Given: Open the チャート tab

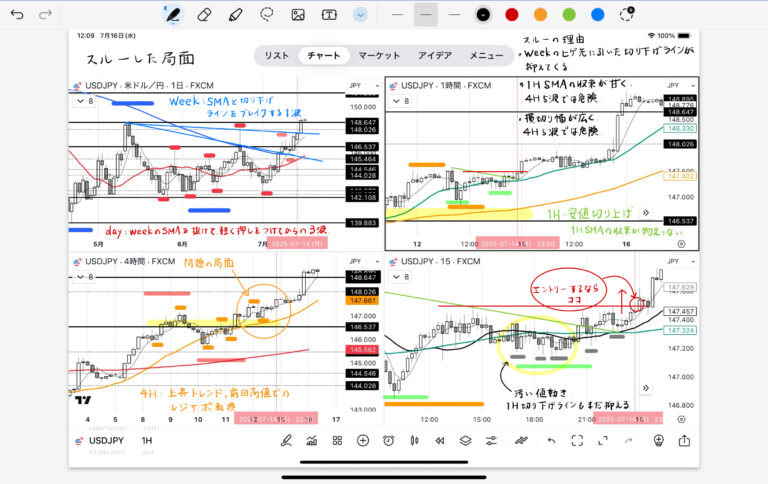Looking at the screenshot, I should pyautogui.click(x=324, y=55).
